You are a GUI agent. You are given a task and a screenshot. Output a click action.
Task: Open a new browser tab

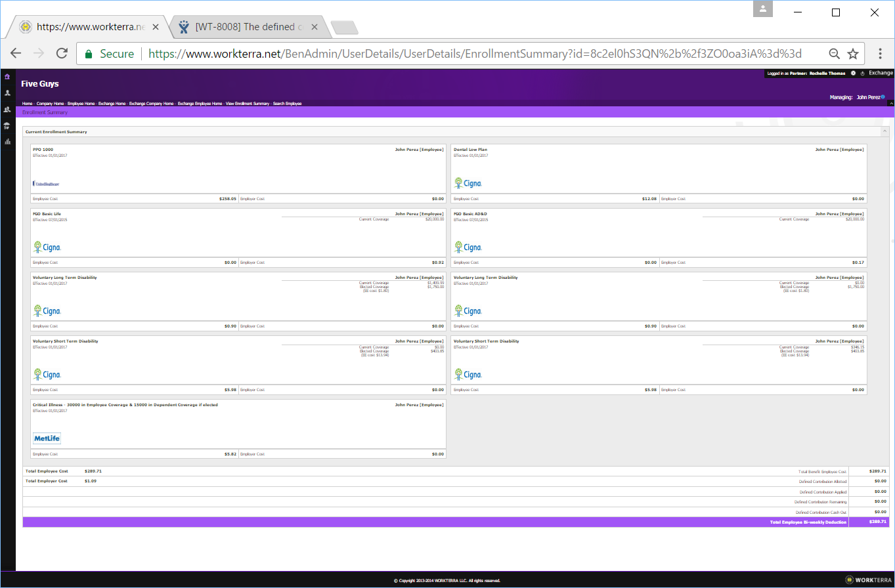tap(345, 27)
